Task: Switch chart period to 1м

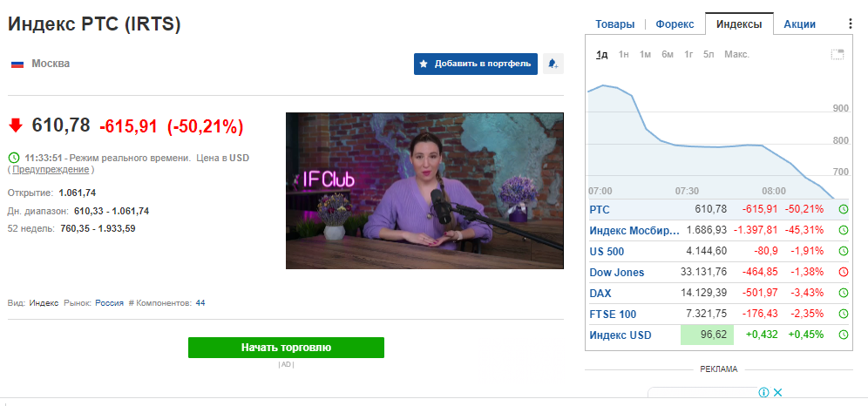Action: tap(645, 55)
